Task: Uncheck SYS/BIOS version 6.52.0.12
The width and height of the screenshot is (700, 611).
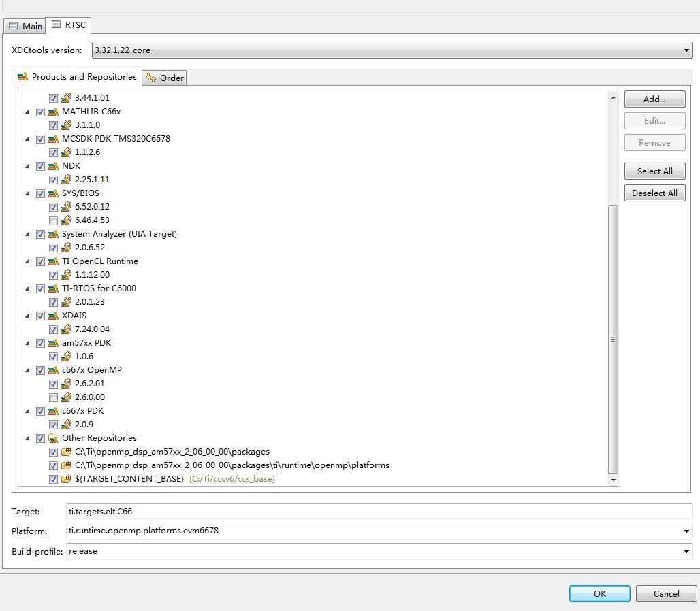Action: pyautogui.click(x=53, y=207)
